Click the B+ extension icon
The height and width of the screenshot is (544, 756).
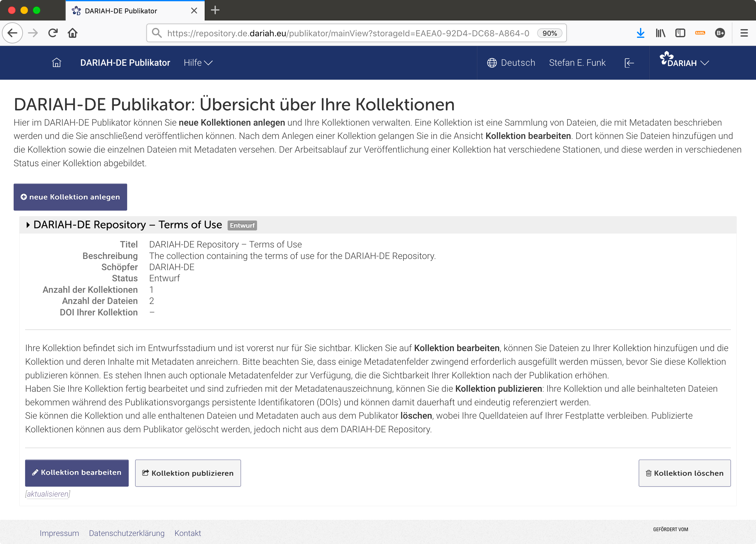(x=720, y=33)
